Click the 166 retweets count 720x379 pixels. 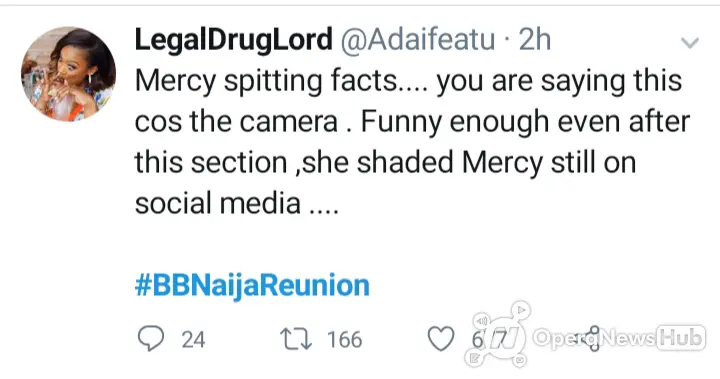pyautogui.click(x=344, y=339)
